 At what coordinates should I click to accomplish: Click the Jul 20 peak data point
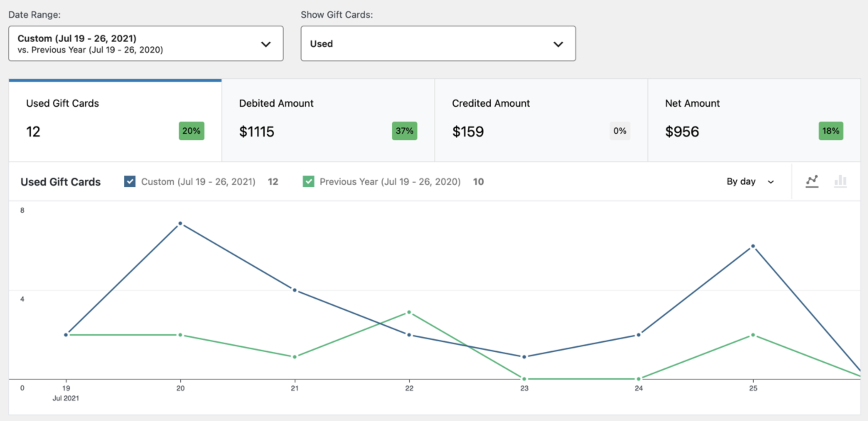pos(180,223)
